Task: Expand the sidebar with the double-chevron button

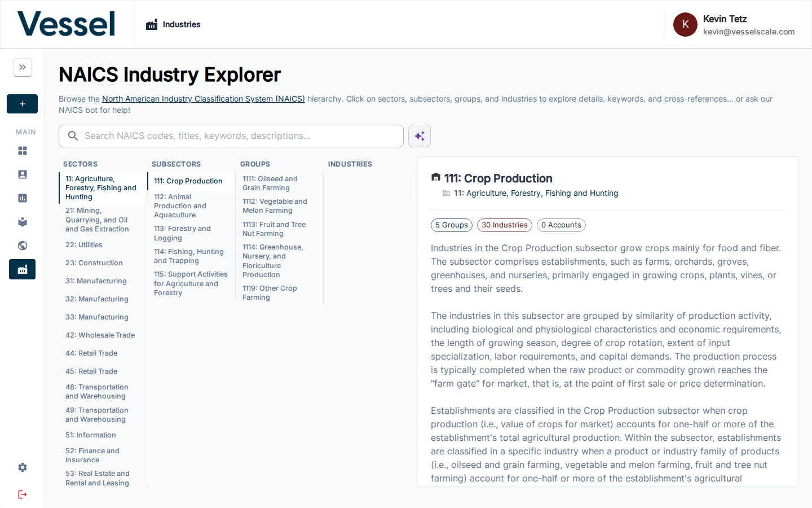Action: tap(23, 67)
